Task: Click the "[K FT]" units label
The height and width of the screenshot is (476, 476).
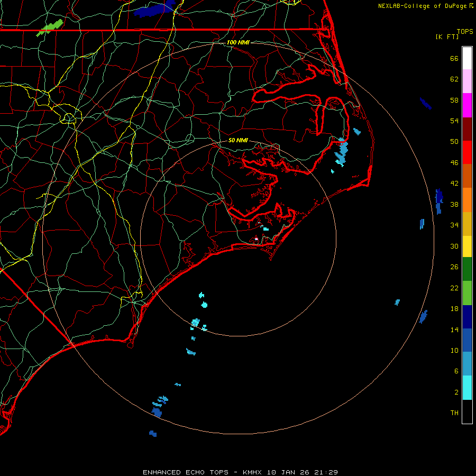Action: [x=447, y=36]
